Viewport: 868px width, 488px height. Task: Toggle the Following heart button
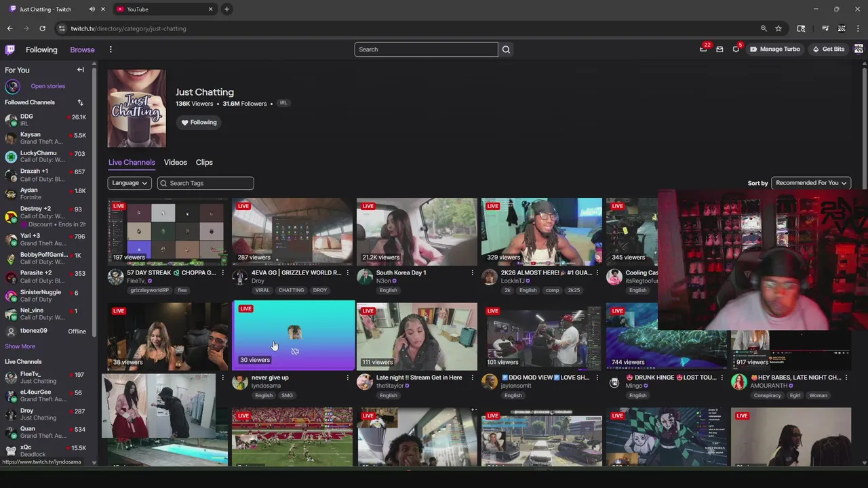[x=199, y=122]
